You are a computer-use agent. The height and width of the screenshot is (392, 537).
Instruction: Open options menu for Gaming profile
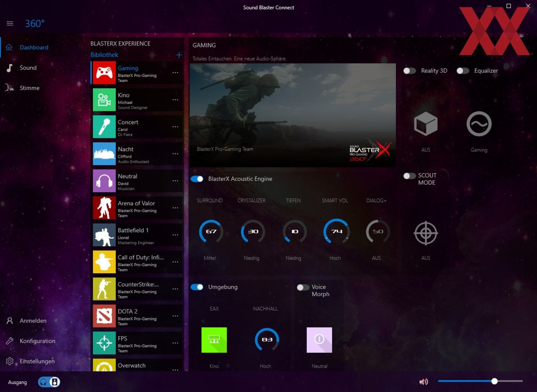(x=175, y=73)
